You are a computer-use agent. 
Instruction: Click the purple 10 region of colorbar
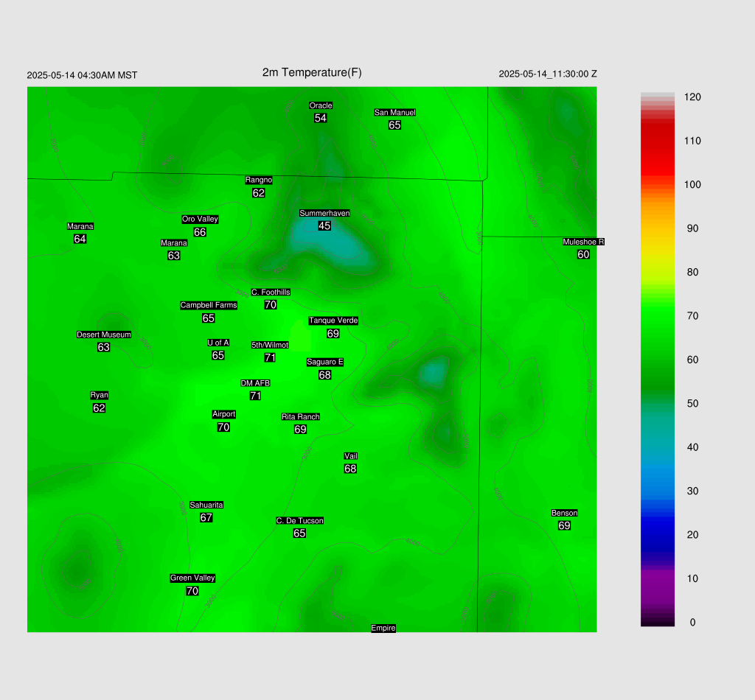[657, 578]
